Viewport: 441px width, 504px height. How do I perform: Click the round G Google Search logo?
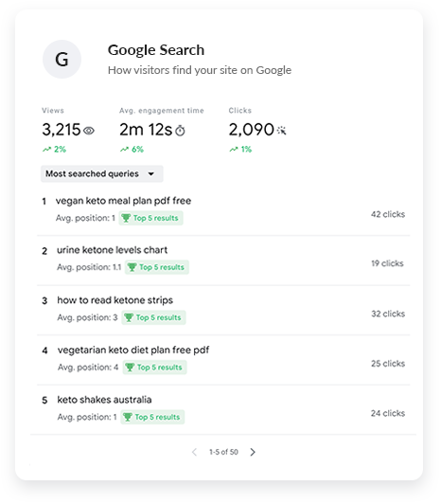[62, 59]
